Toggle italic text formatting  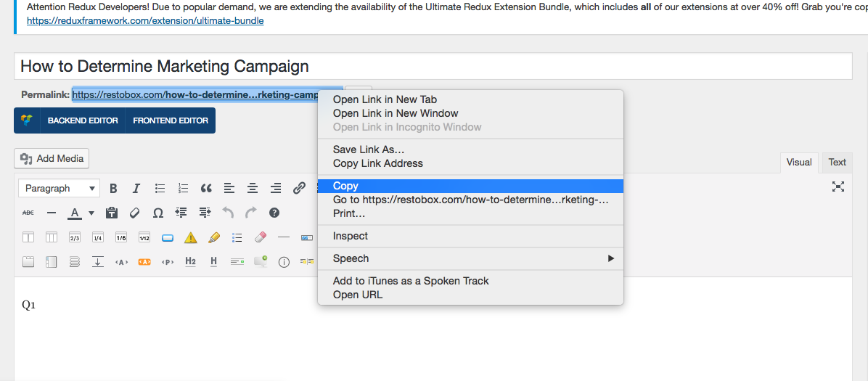[136, 189]
